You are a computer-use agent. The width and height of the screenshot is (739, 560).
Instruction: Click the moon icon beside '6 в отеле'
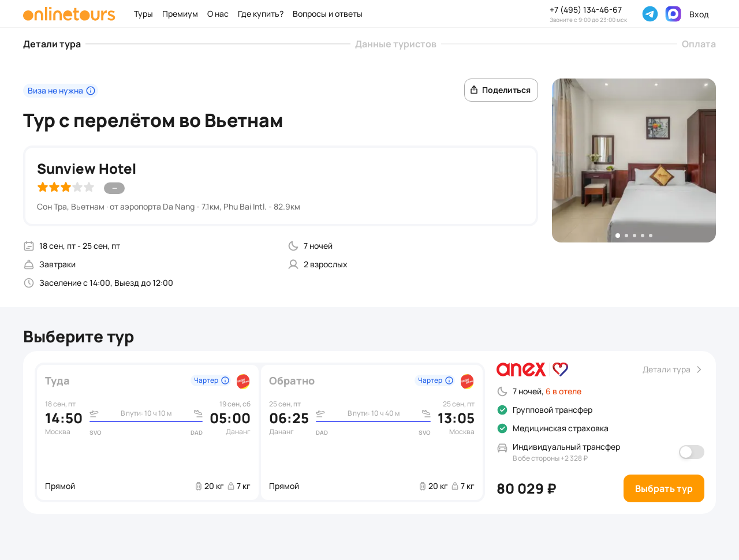pyautogui.click(x=502, y=391)
